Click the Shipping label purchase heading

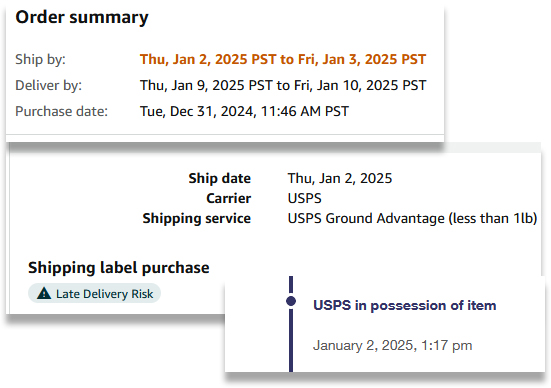click(x=119, y=268)
